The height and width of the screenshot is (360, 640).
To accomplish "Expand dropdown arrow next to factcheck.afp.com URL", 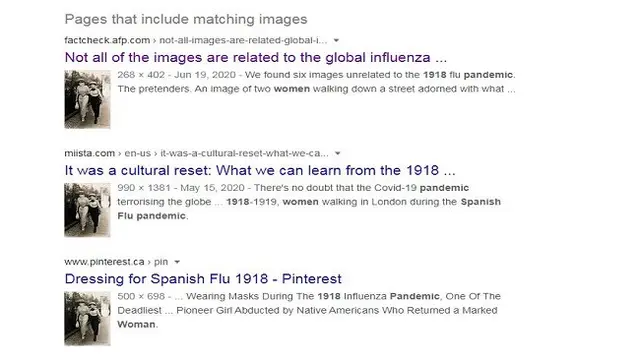I will click(x=336, y=40).
